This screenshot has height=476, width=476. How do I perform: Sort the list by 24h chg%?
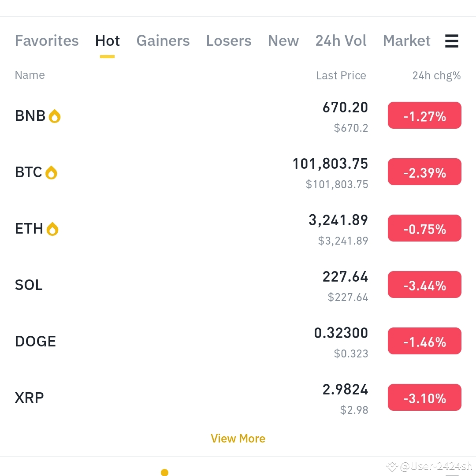pyautogui.click(x=436, y=75)
